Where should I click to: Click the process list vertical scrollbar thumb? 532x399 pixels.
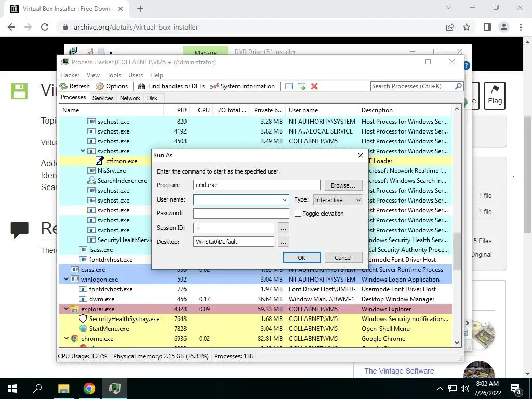tap(457, 251)
